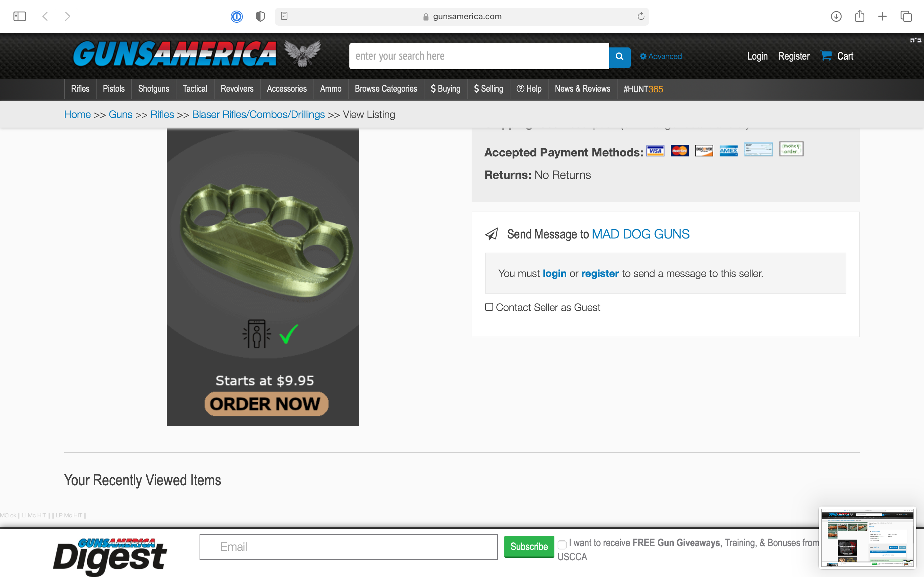This screenshot has width=924, height=577.
Task: Click the blue search magnifier button
Action: point(619,56)
